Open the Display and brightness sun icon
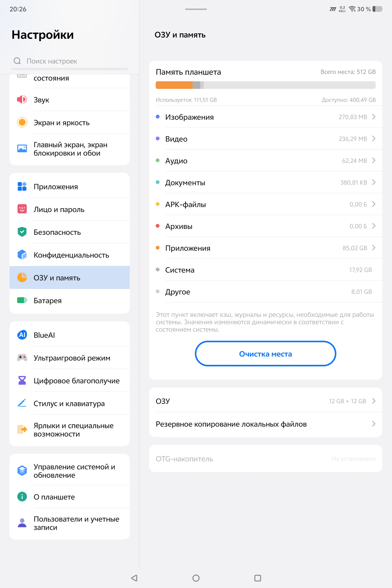This screenshot has height=588, width=392. click(x=22, y=122)
